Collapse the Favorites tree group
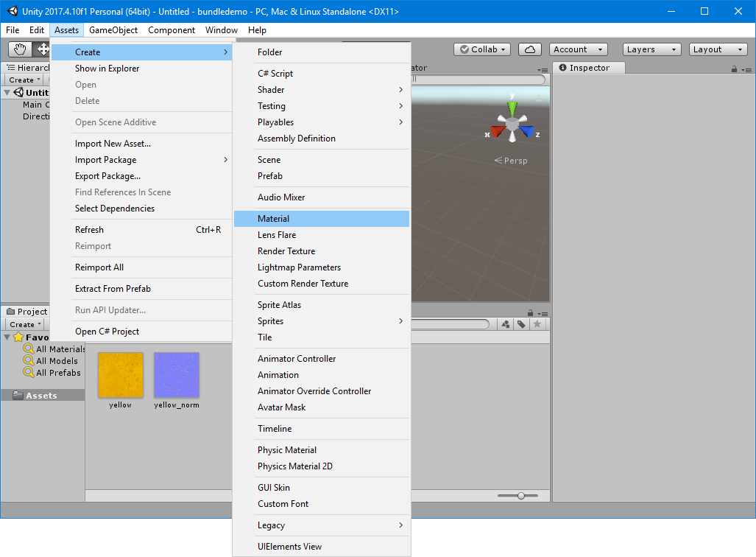The width and height of the screenshot is (756, 557). (7, 337)
